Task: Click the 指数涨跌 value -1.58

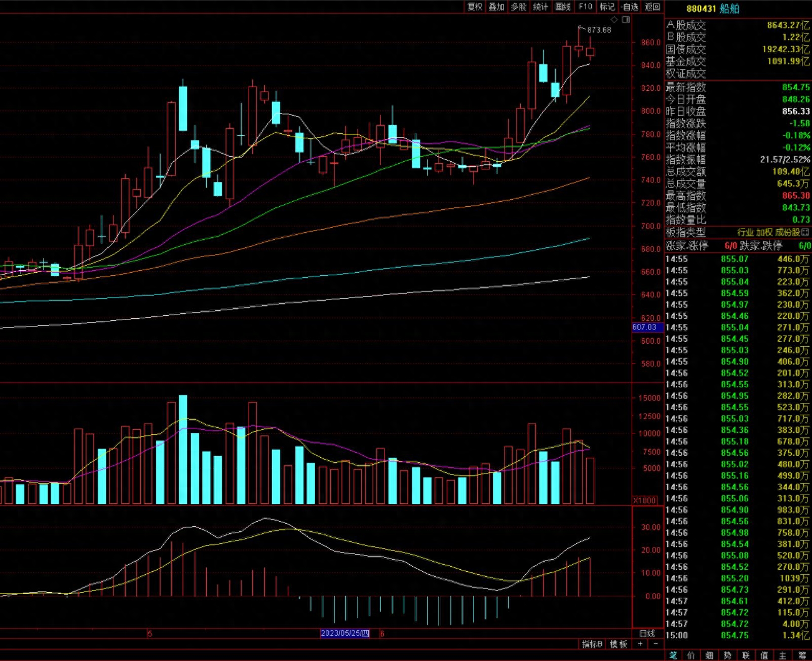Action: 800,123
